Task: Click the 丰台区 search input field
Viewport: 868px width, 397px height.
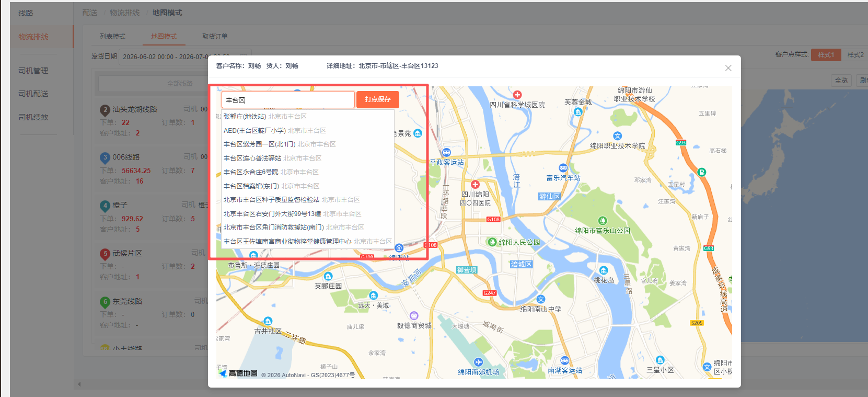Action: point(288,99)
